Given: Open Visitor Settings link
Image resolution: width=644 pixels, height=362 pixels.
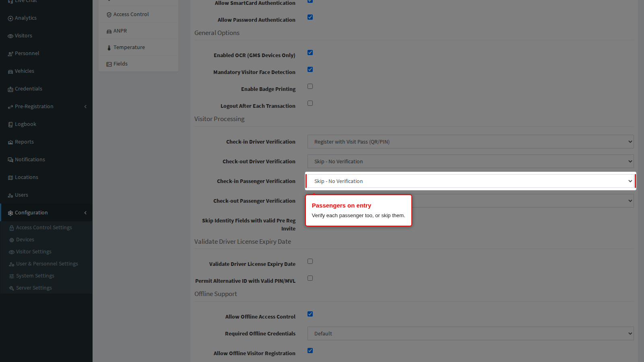Looking at the screenshot, I should 46,252.
